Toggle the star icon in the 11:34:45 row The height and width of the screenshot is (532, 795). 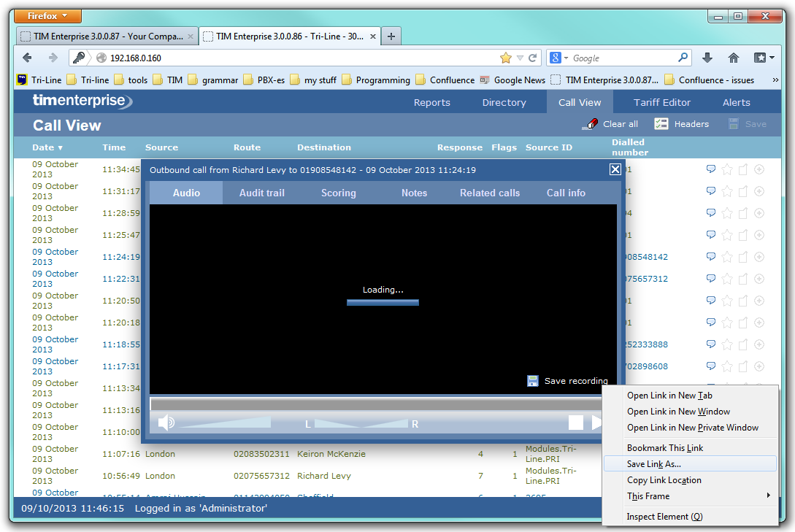(x=727, y=169)
